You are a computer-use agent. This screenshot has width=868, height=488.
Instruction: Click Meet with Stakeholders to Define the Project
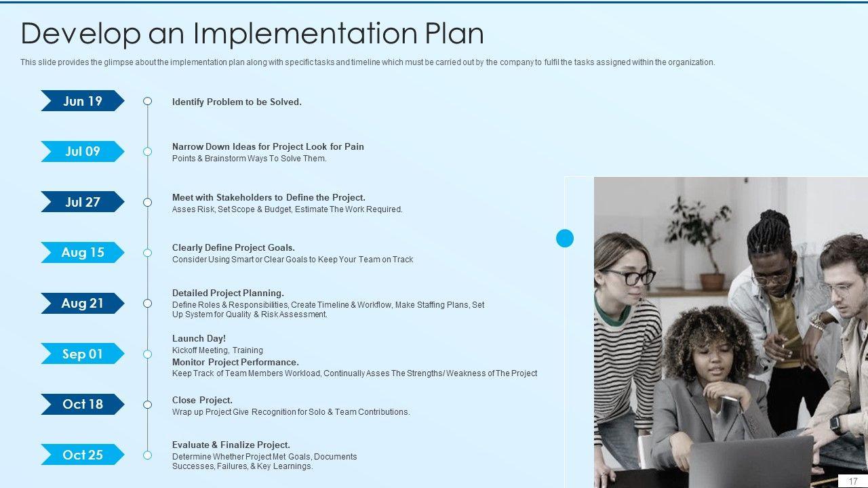269,197
